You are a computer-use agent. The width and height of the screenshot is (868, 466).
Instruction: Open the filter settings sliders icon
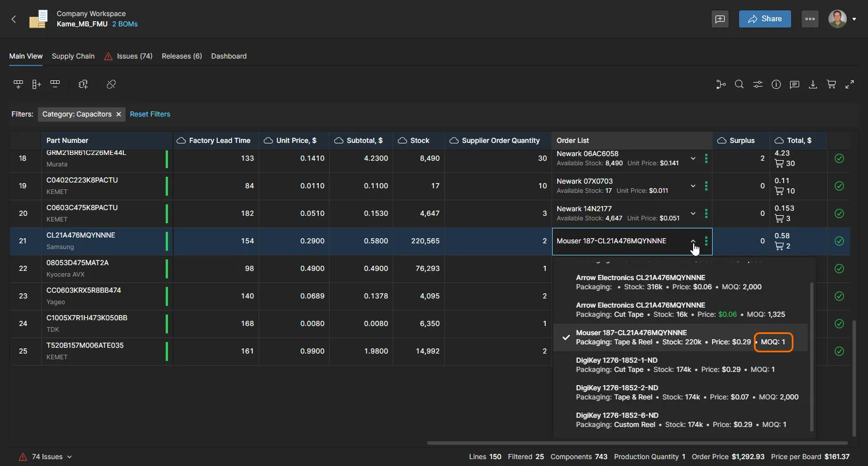pyautogui.click(x=757, y=84)
